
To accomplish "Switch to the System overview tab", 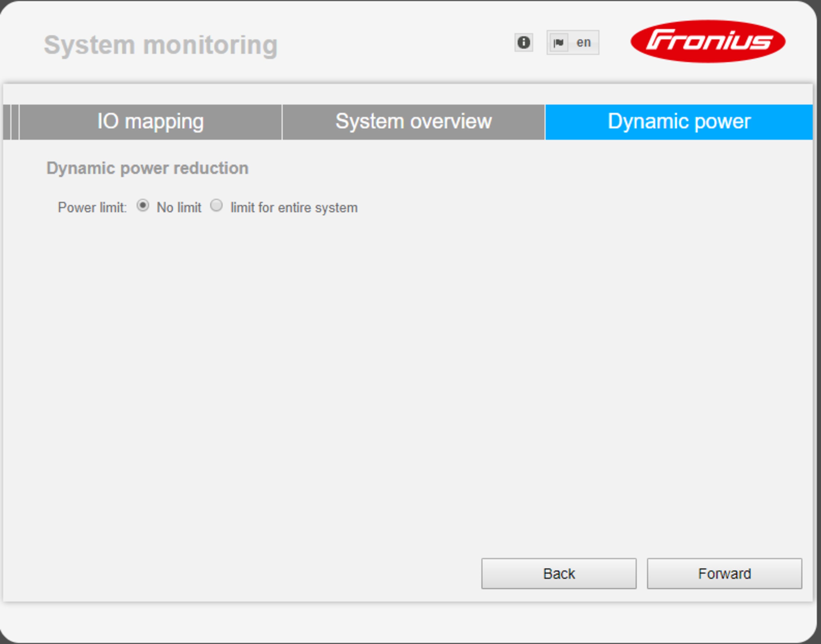I will [x=413, y=122].
